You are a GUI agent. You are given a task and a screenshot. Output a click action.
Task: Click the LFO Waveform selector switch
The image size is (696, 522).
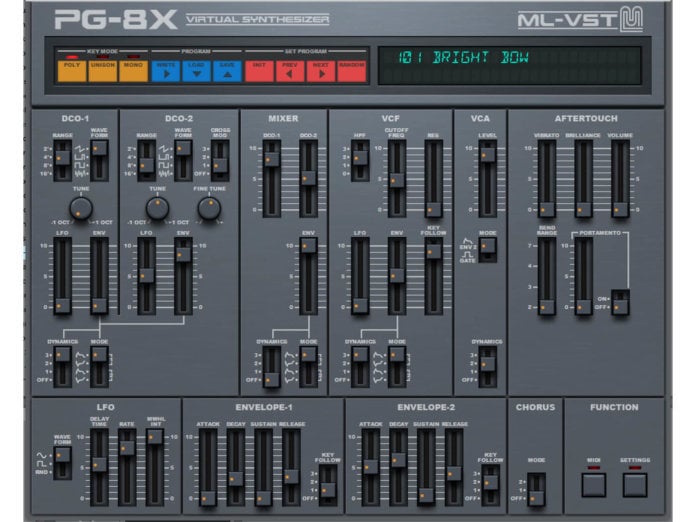click(63, 461)
